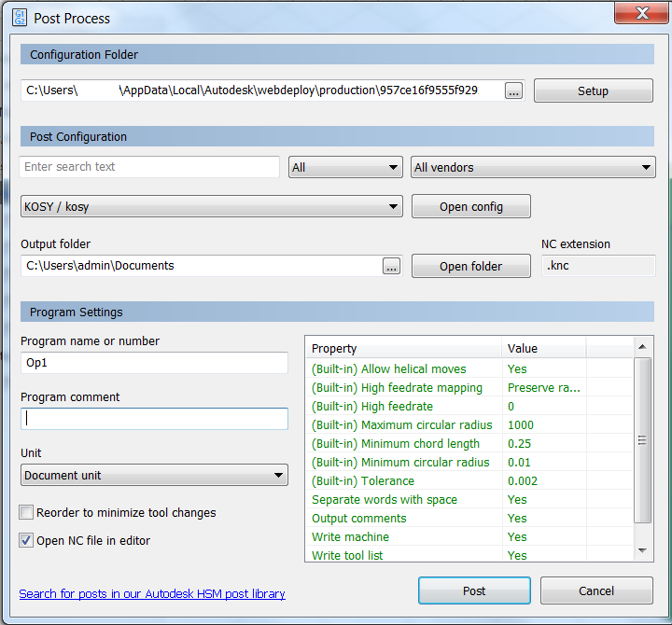Click the Post button
The height and width of the screenshot is (625, 672).
click(x=474, y=590)
